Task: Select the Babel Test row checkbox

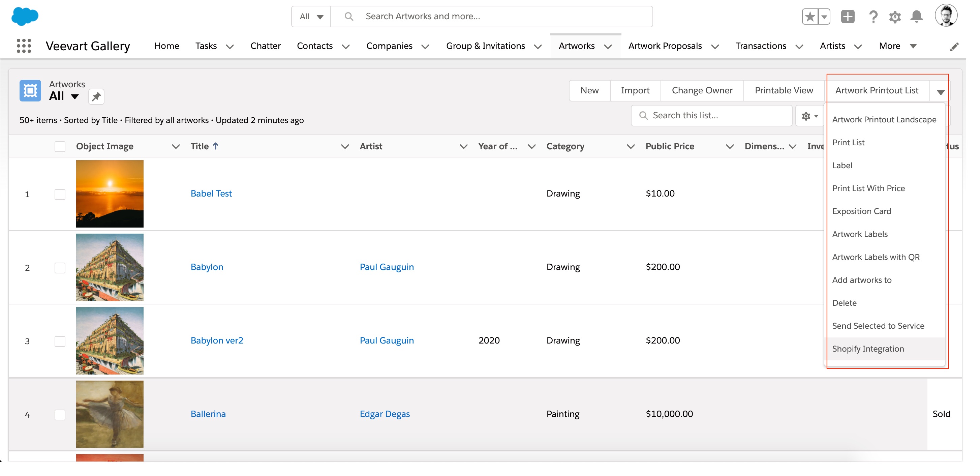Action: [60, 195]
